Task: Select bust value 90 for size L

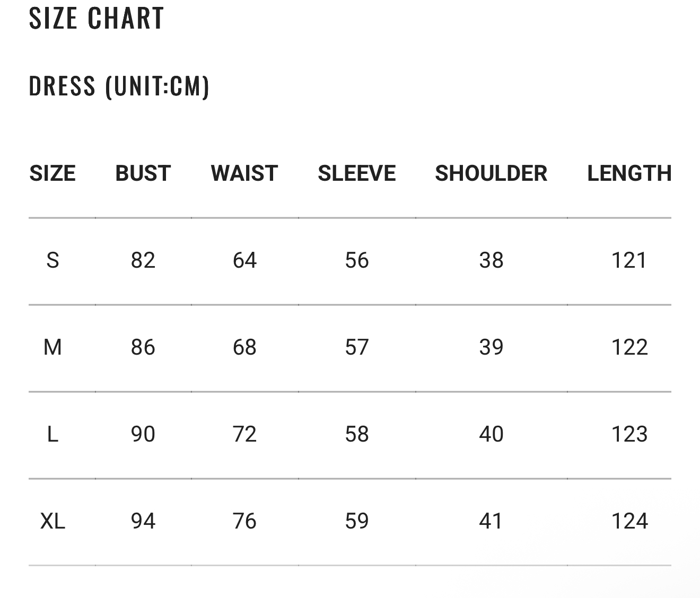Action: coord(143,434)
